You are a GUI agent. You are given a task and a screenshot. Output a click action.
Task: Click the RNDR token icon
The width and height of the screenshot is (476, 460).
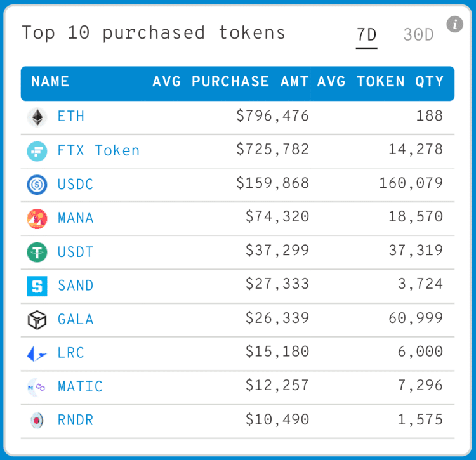click(37, 420)
